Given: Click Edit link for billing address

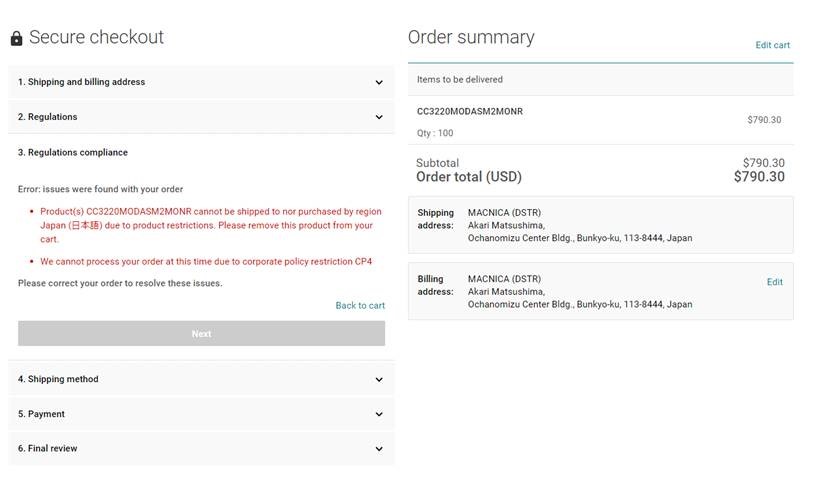Looking at the screenshot, I should 774,282.
